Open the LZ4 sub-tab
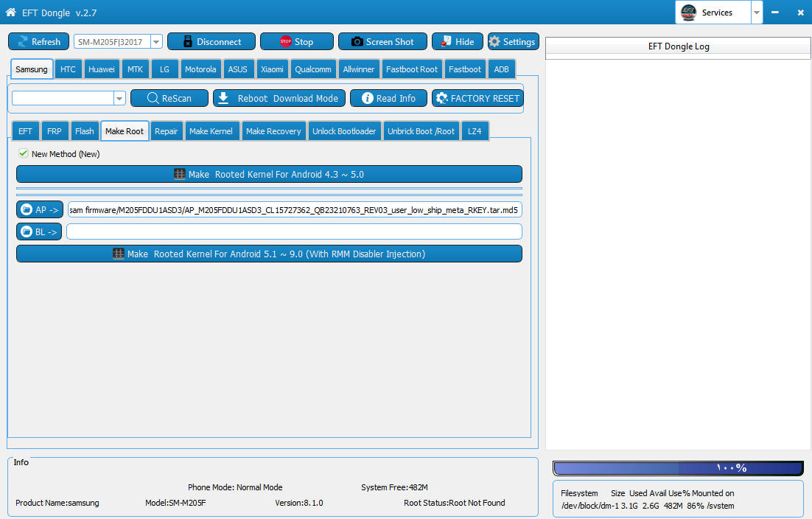812x519 pixels. point(475,131)
